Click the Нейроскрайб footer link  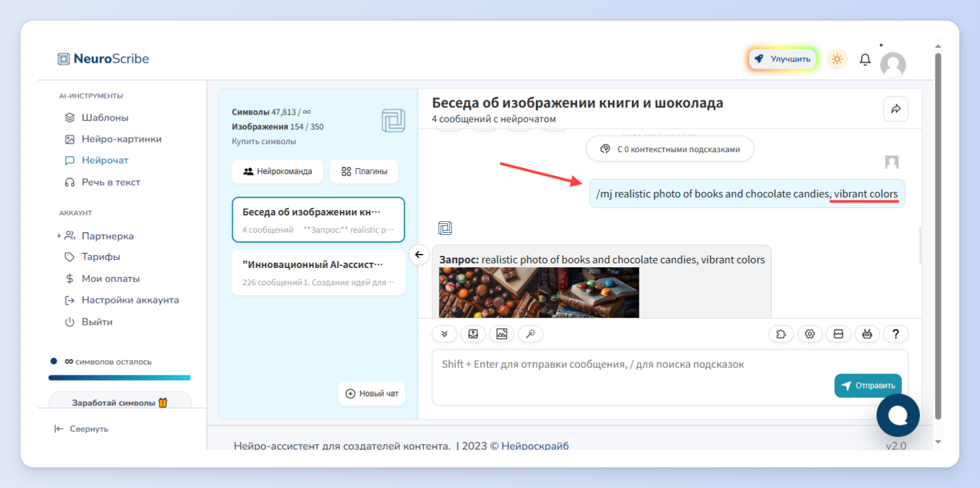[535, 446]
